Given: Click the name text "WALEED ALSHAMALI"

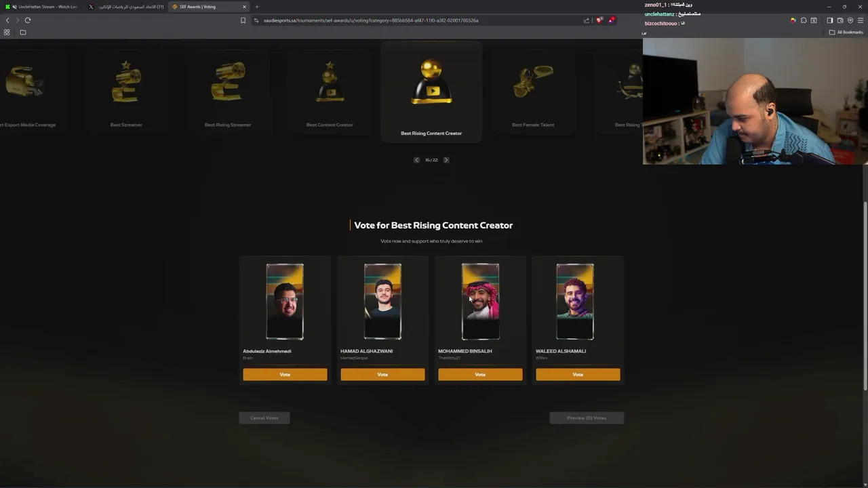Looking at the screenshot, I should pyautogui.click(x=561, y=351).
